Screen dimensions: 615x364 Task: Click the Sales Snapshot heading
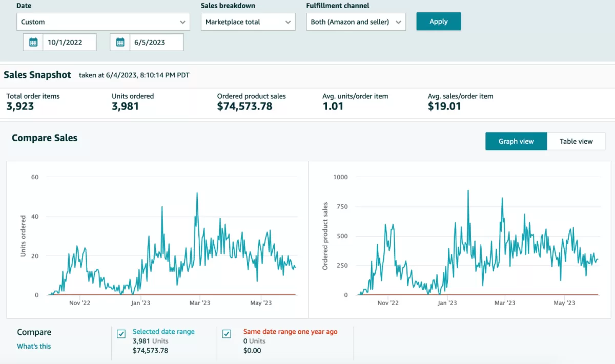click(x=37, y=75)
